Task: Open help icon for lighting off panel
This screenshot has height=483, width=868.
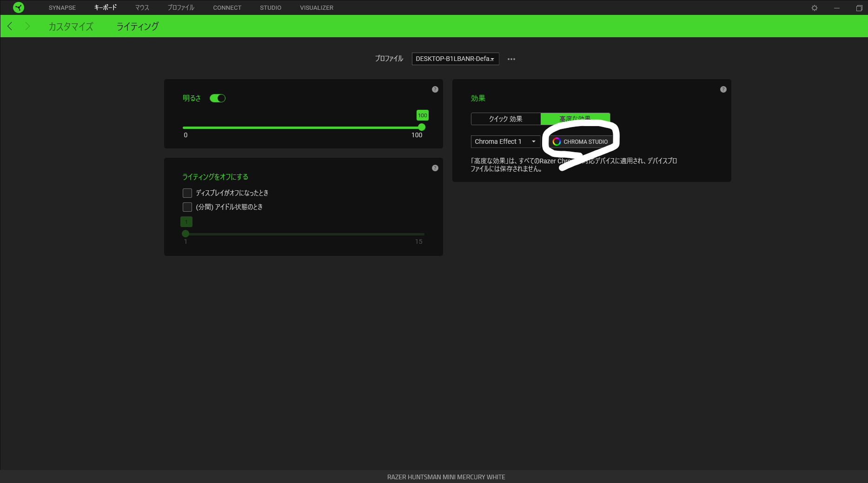Action: point(435,168)
